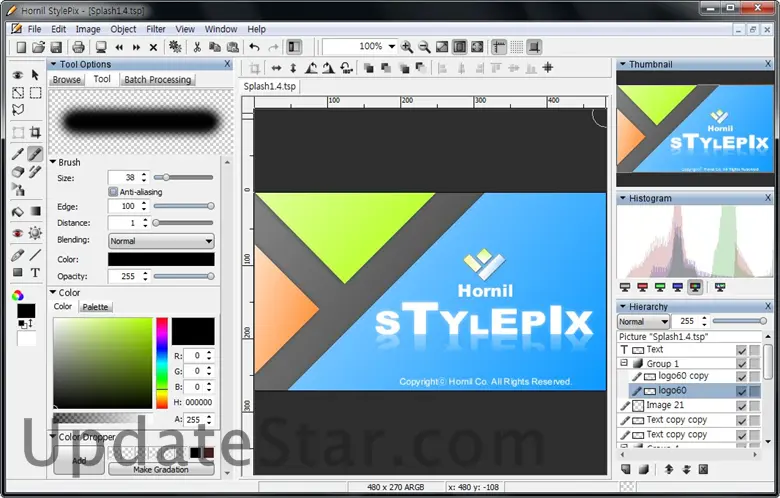Open the File menu
Image resolution: width=780 pixels, height=498 pixels.
click(34, 29)
